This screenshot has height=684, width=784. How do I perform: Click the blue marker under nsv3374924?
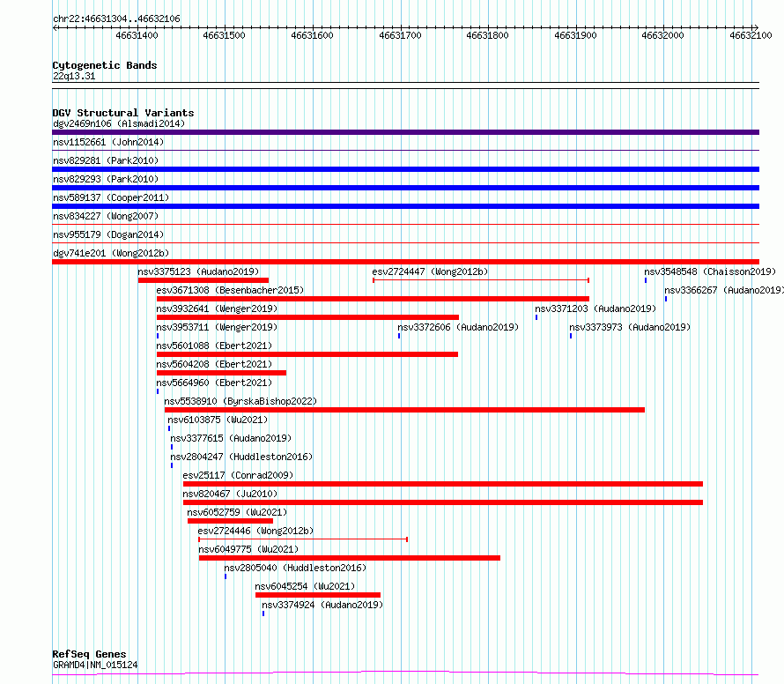coord(263,613)
